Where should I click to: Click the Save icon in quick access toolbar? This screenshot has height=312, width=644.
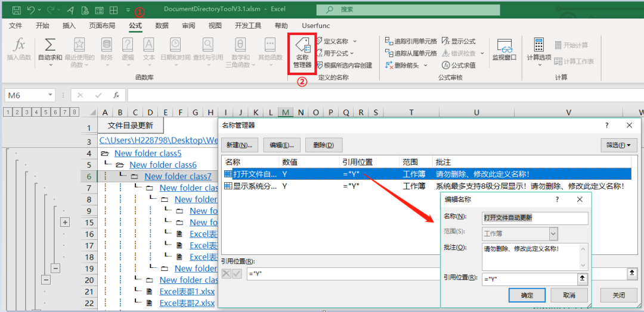click(x=16, y=10)
